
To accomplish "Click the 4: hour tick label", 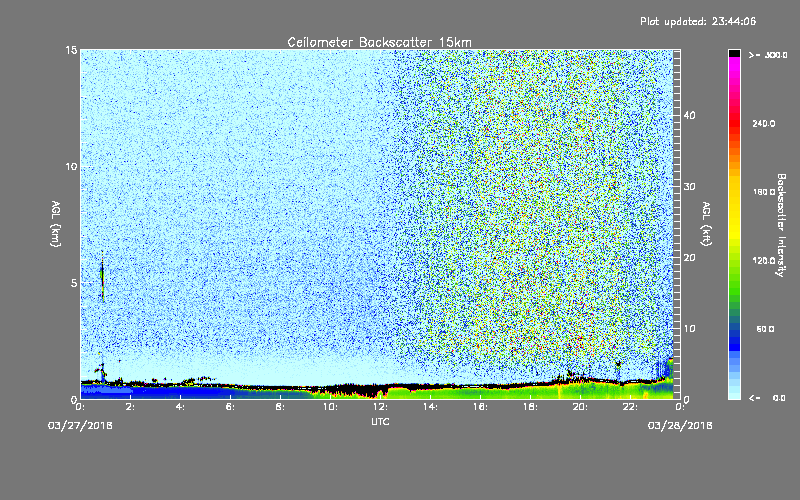I will [180, 407].
